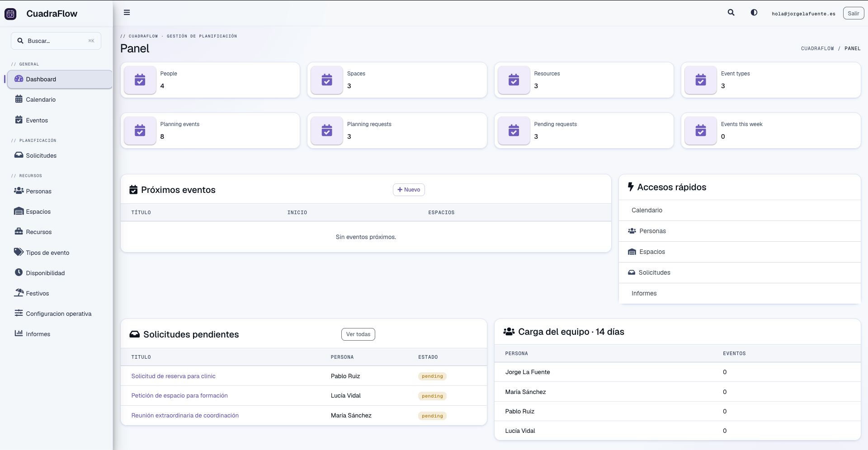Click the Salir logout button
This screenshot has height=450, width=868.
(854, 14)
